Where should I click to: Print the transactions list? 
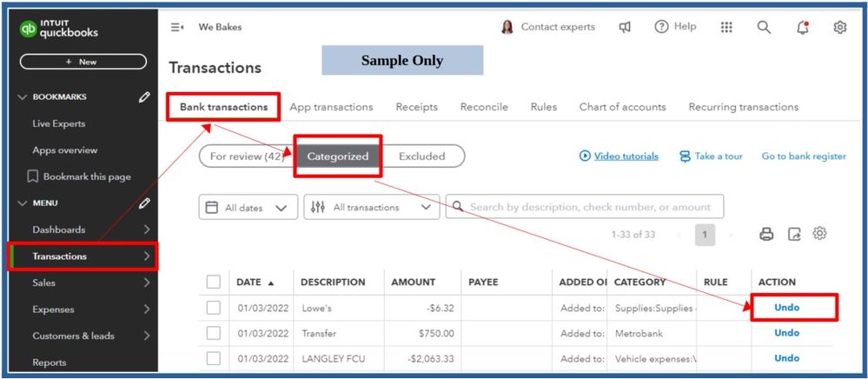coord(766,235)
